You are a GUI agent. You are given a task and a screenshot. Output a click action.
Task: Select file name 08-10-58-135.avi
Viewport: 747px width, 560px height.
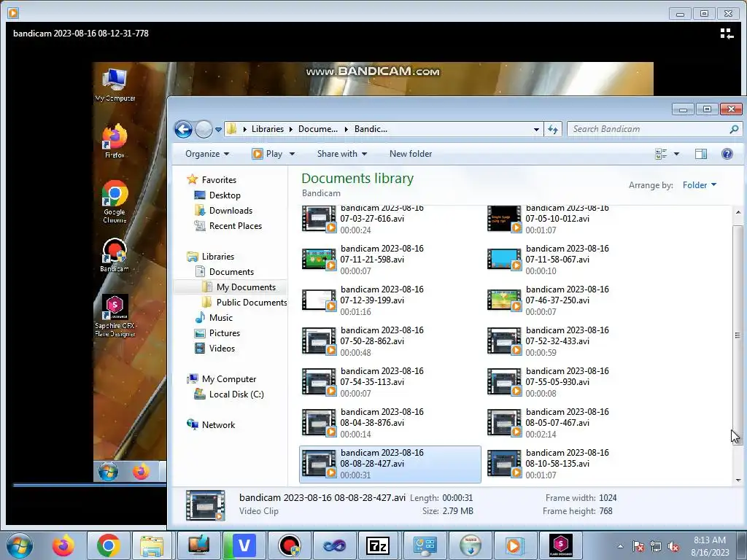click(567, 458)
